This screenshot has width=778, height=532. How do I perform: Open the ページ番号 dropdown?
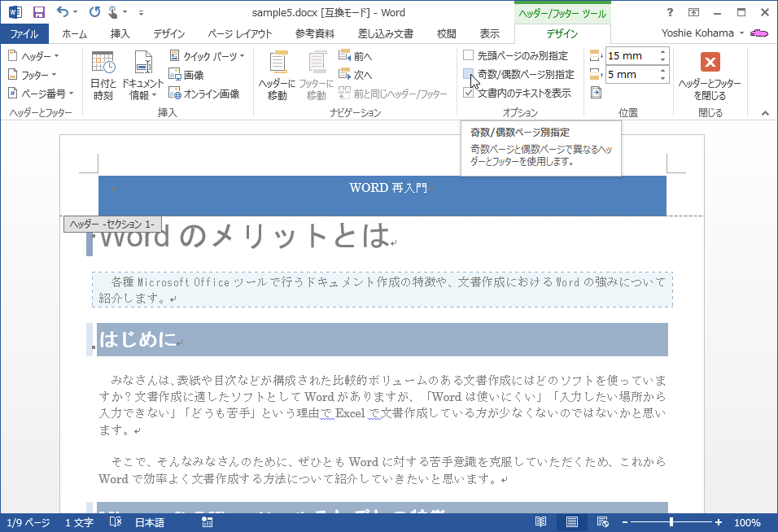[x=41, y=94]
